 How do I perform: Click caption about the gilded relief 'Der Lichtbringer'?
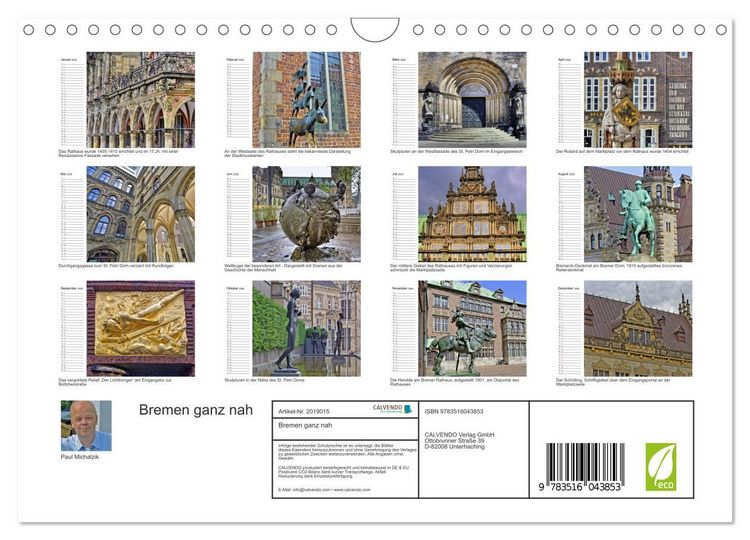[115, 382]
